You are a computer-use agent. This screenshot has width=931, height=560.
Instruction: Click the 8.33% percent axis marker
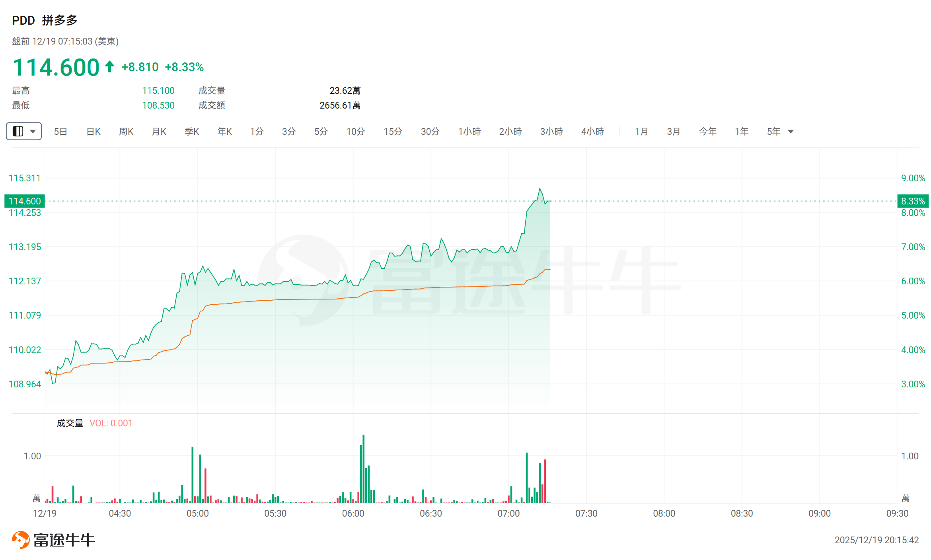point(913,201)
